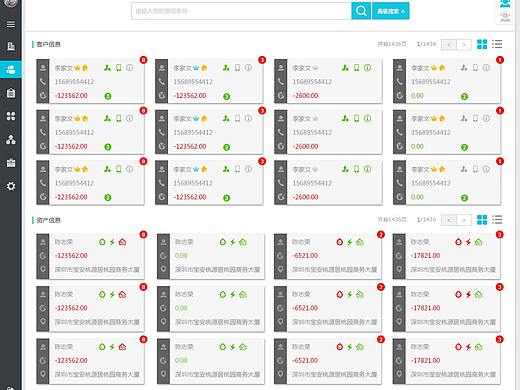The image size is (520, 390).
Task: Focus the search condition input field
Action: [x=241, y=11]
